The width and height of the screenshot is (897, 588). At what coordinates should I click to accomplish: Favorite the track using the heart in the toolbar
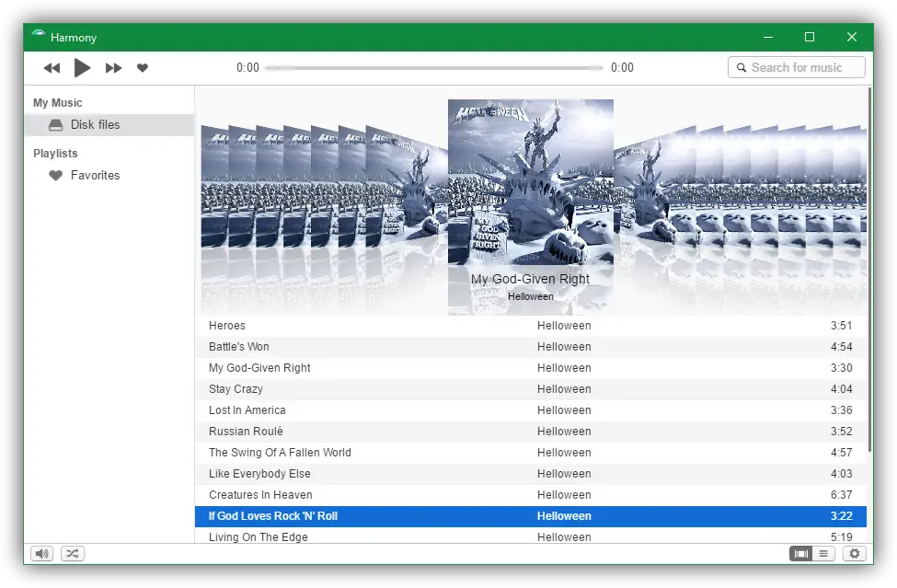click(x=143, y=68)
